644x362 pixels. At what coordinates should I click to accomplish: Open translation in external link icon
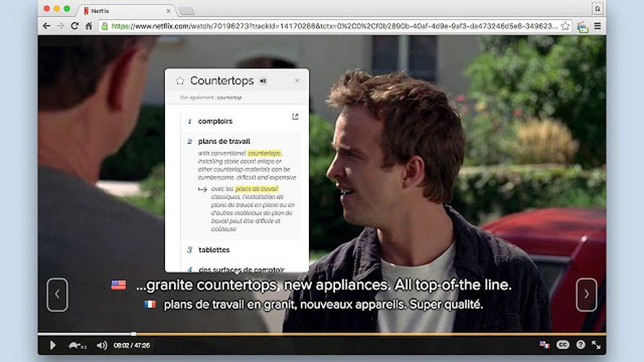(295, 116)
